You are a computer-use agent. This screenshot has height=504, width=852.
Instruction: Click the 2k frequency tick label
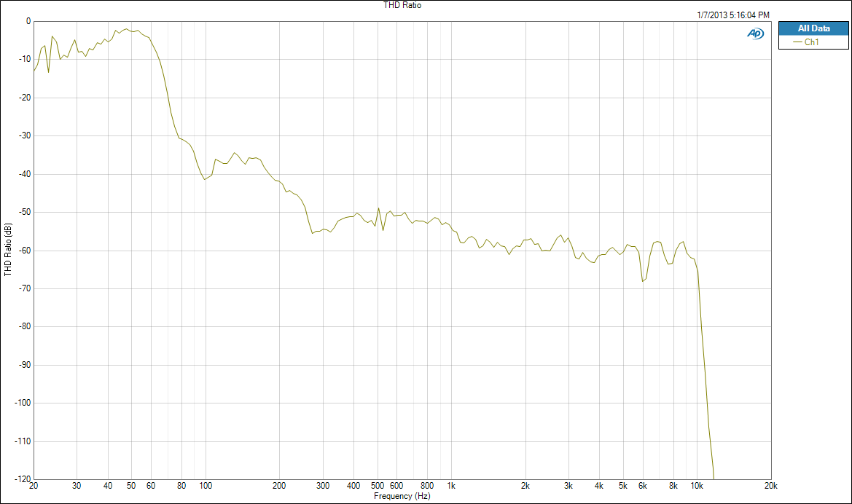click(x=525, y=486)
